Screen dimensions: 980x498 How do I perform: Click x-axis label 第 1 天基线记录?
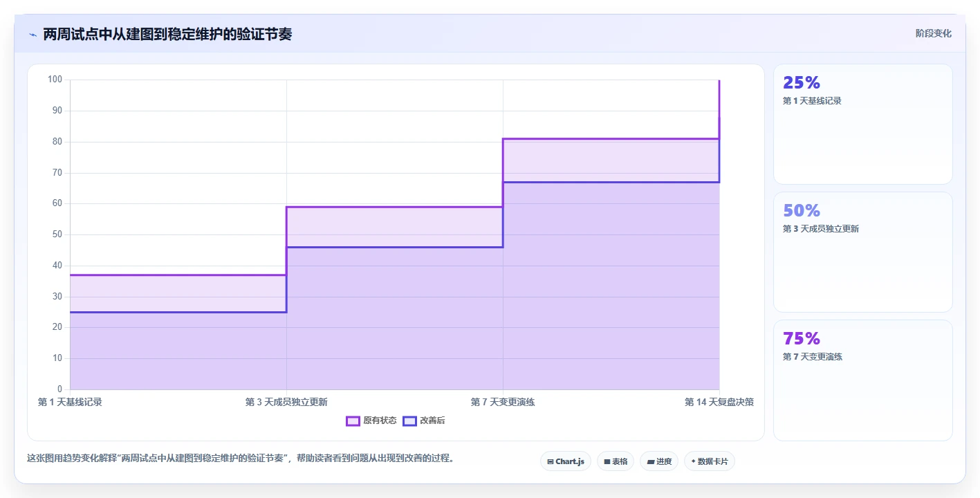point(70,402)
